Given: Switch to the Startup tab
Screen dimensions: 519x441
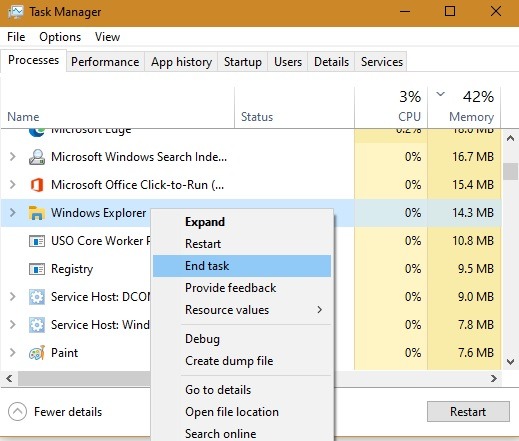Looking at the screenshot, I should tap(243, 62).
